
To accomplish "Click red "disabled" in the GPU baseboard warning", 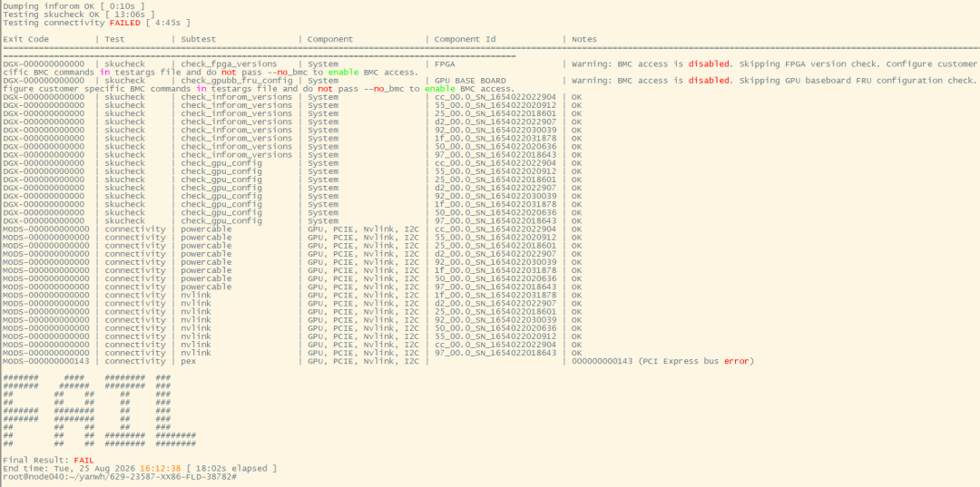I will 710,81.
